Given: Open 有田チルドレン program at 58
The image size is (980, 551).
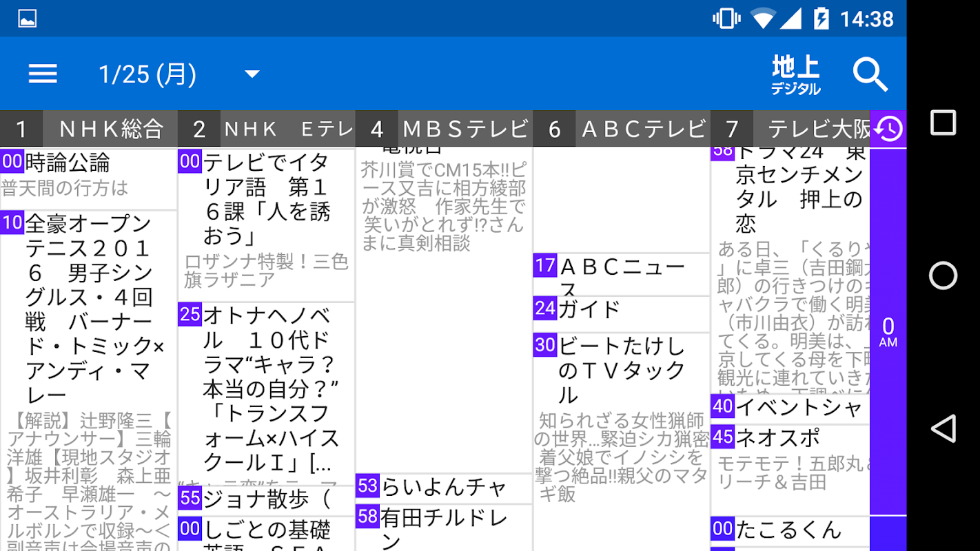Looking at the screenshot, I should tap(444, 528).
